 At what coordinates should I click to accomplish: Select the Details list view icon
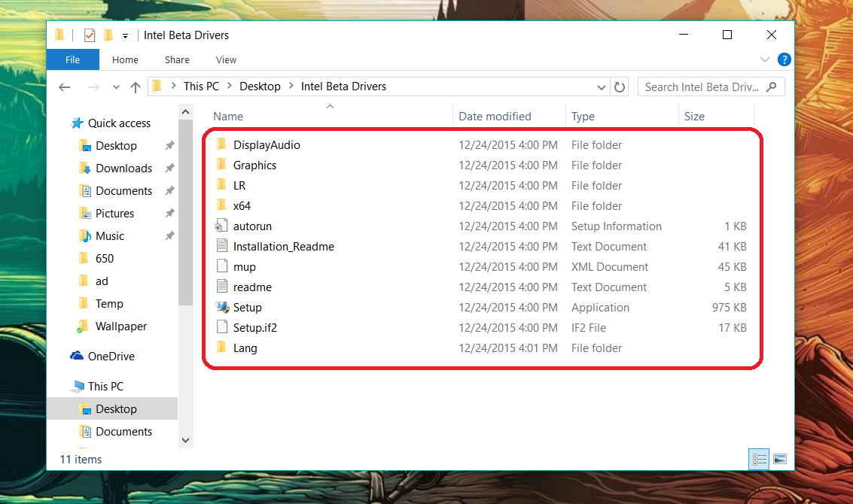758,459
